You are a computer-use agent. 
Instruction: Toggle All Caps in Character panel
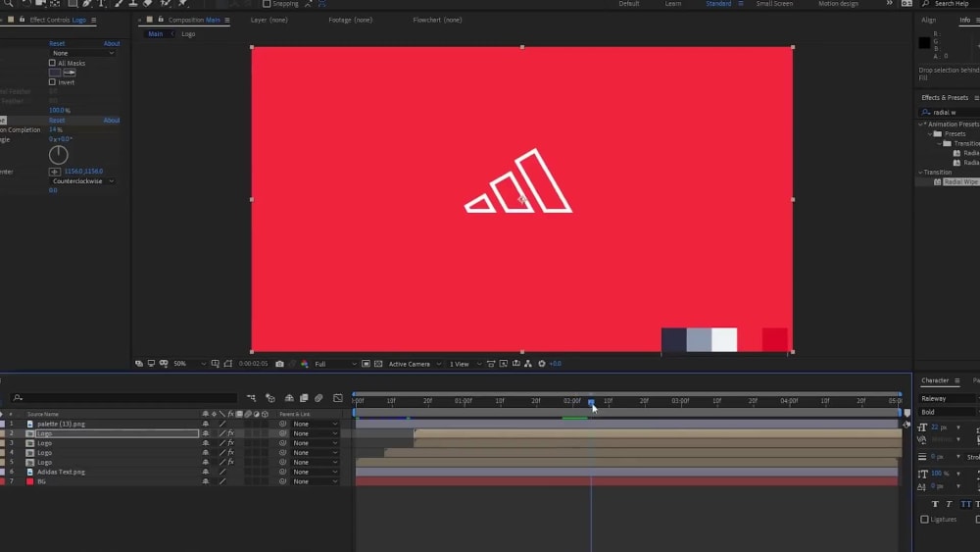(x=965, y=504)
